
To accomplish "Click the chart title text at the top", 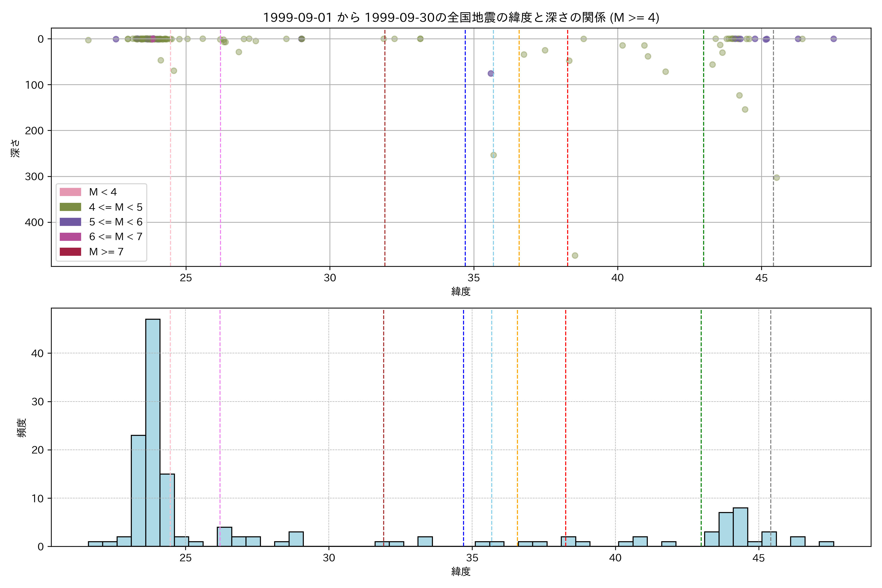I will pos(461,18).
